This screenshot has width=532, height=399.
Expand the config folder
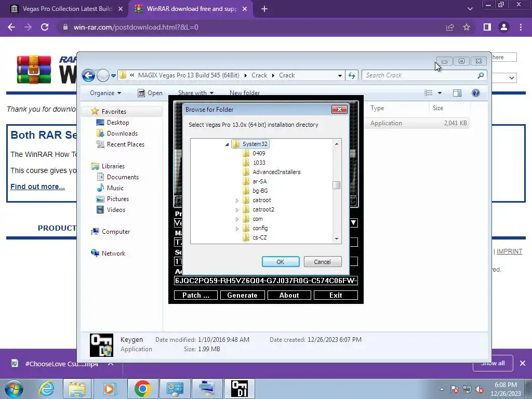pyautogui.click(x=237, y=229)
